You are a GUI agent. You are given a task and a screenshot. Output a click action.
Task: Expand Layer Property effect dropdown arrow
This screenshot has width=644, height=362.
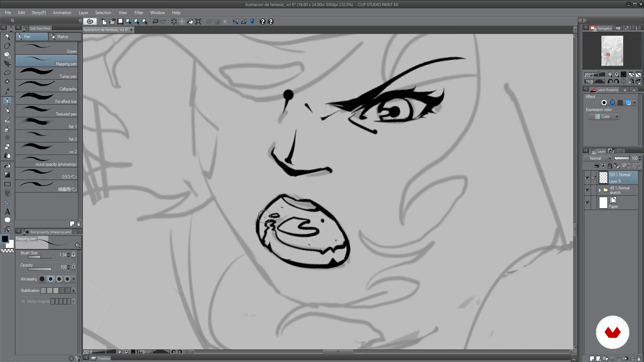pos(634,103)
